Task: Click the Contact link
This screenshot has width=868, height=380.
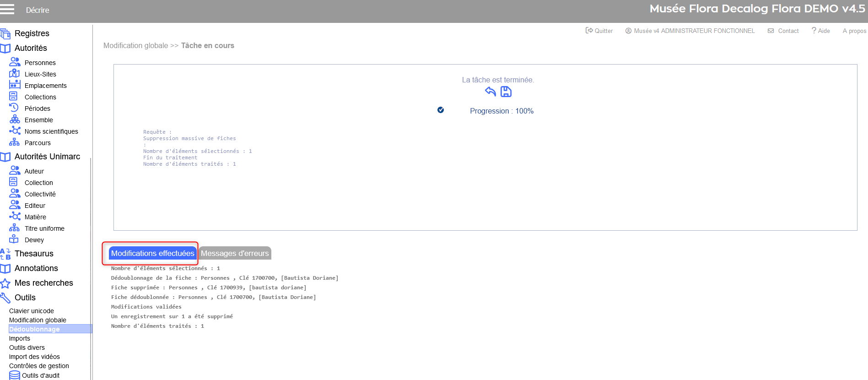Action: pyautogui.click(x=783, y=31)
